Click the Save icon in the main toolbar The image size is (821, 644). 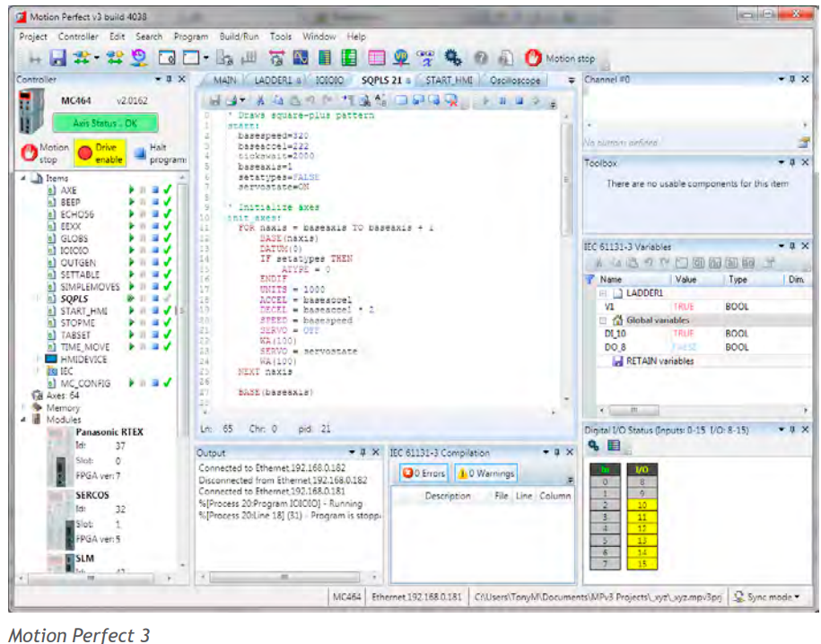[57, 58]
